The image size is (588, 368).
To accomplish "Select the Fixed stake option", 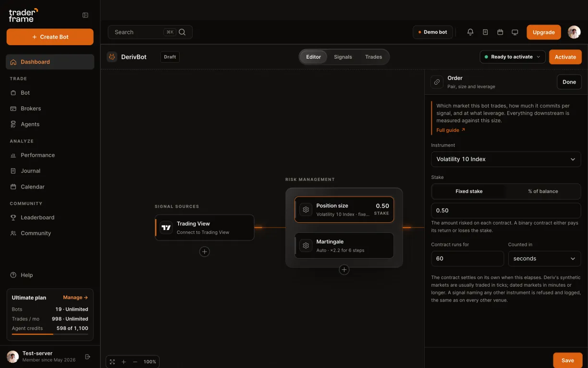I will [469, 191].
